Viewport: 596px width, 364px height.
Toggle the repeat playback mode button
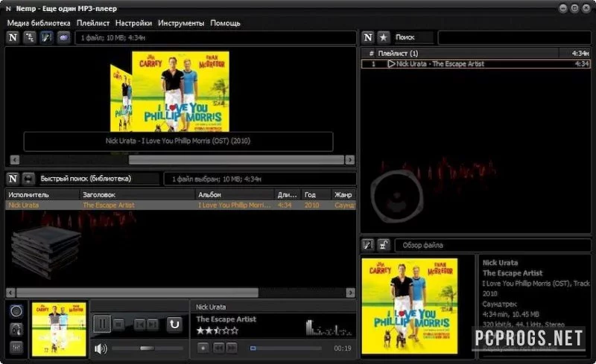174,324
